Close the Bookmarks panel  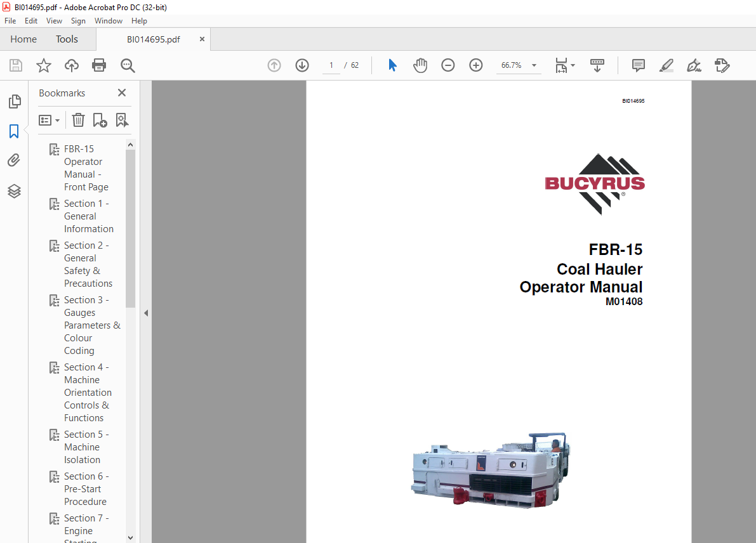coord(122,93)
